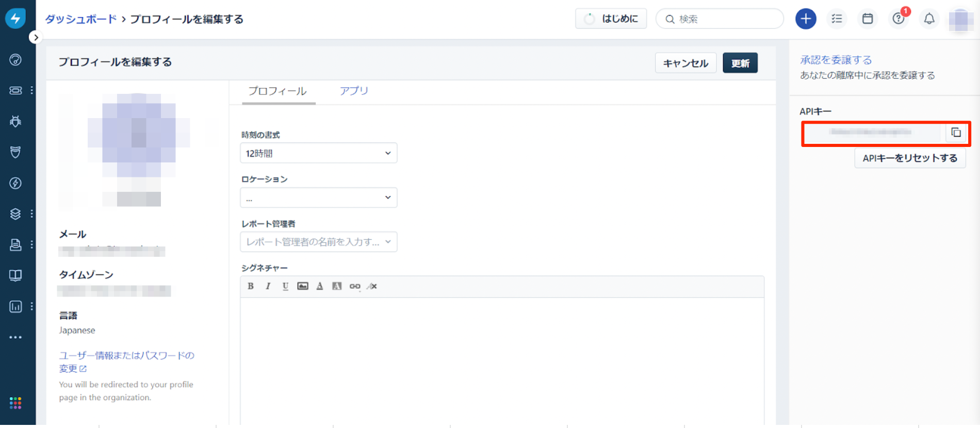
Task: Insert a link in the signature editor
Action: (x=355, y=286)
